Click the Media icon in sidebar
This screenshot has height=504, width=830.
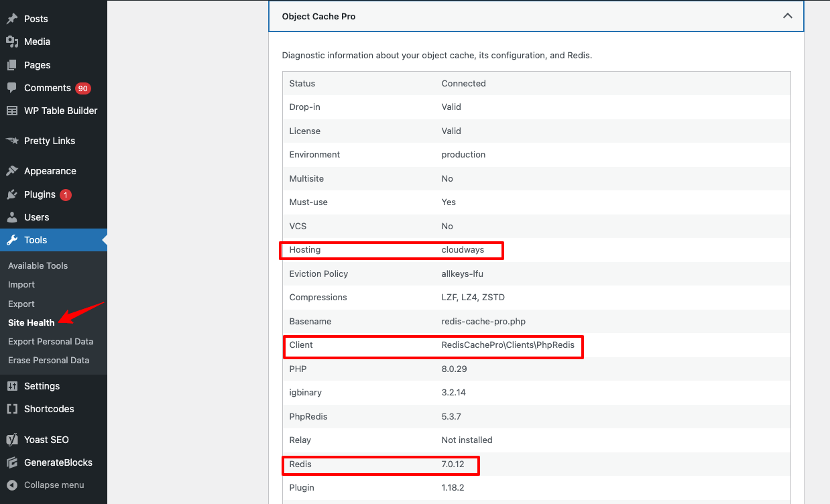click(x=12, y=42)
